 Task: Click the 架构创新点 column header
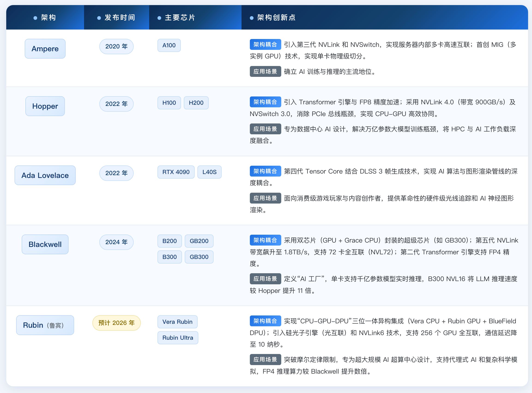coord(385,17)
